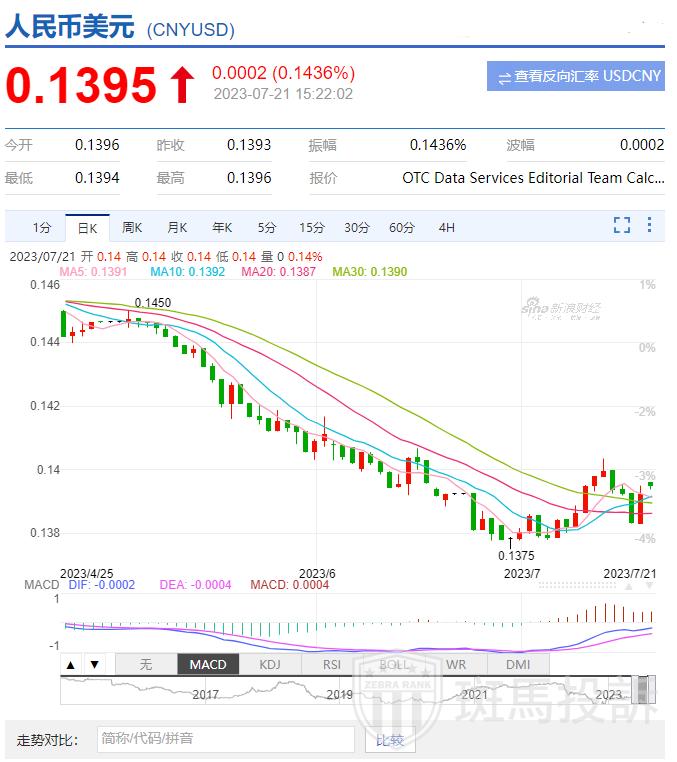View reverse rate USDCNY
The width and height of the screenshot is (677, 762).
(x=576, y=76)
